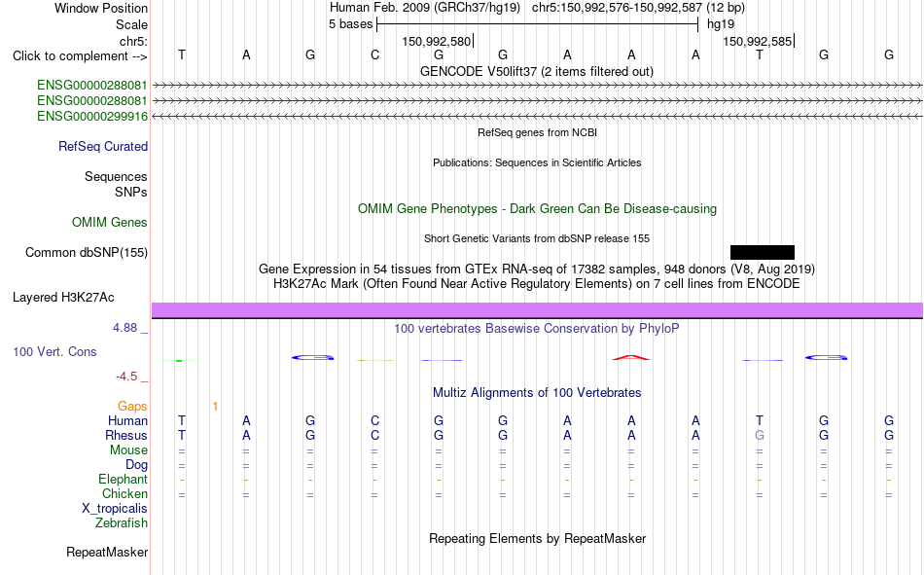Click the red A conservation peak
Viewport: 924px width, 575px height.
(x=630, y=357)
